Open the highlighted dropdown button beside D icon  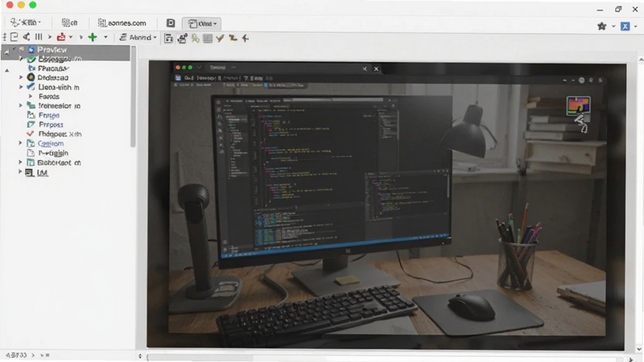tap(202, 23)
